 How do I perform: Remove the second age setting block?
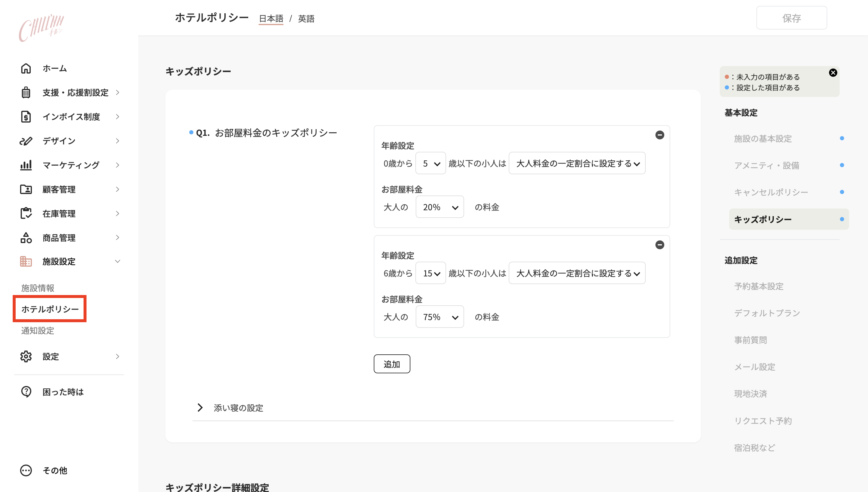pyautogui.click(x=660, y=244)
